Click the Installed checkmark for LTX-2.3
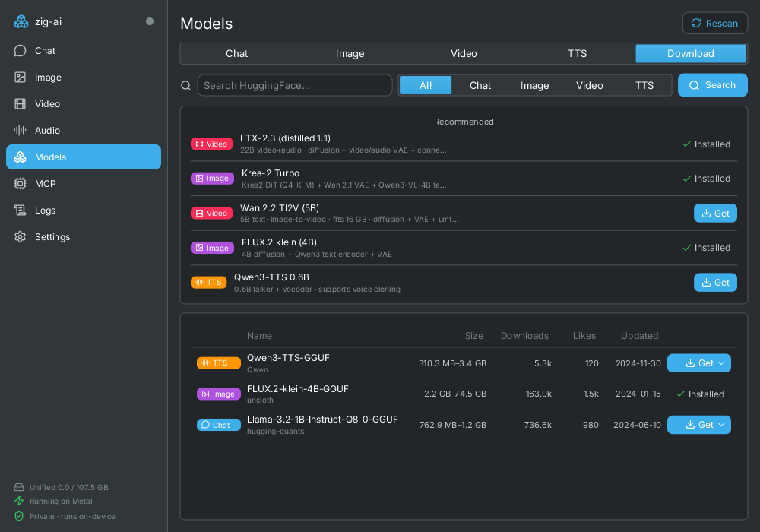 pyautogui.click(x=686, y=144)
